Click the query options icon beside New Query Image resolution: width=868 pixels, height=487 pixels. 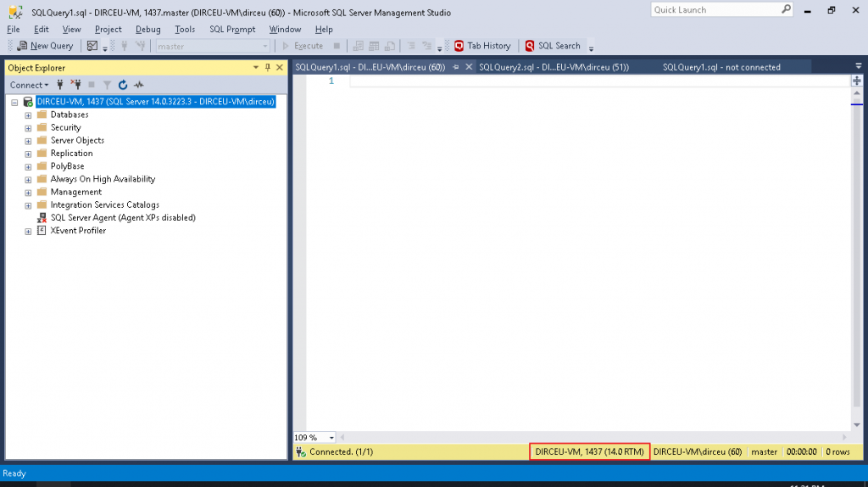point(92,46)
